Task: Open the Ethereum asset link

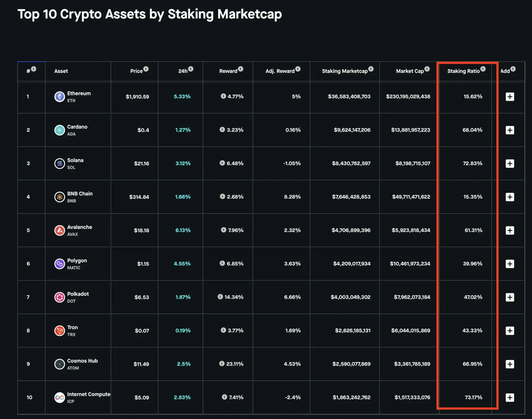Action: click(79, 93)
